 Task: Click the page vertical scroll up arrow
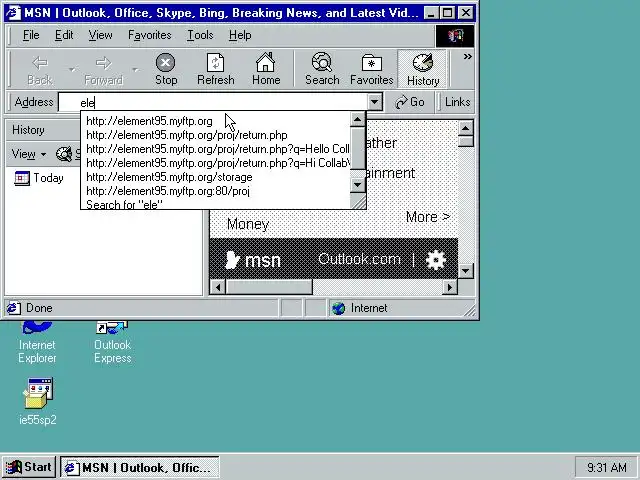pyautogui.click(x=466, y=129)
